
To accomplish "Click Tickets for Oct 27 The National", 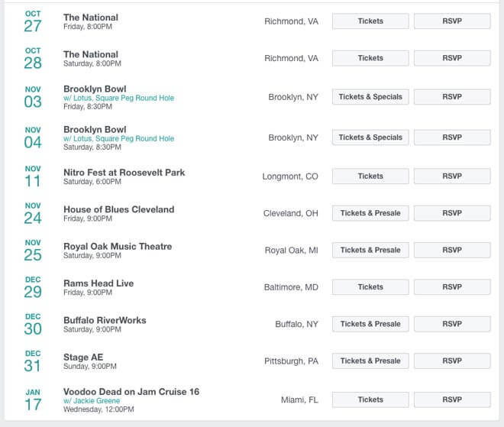I will (370, 21).
